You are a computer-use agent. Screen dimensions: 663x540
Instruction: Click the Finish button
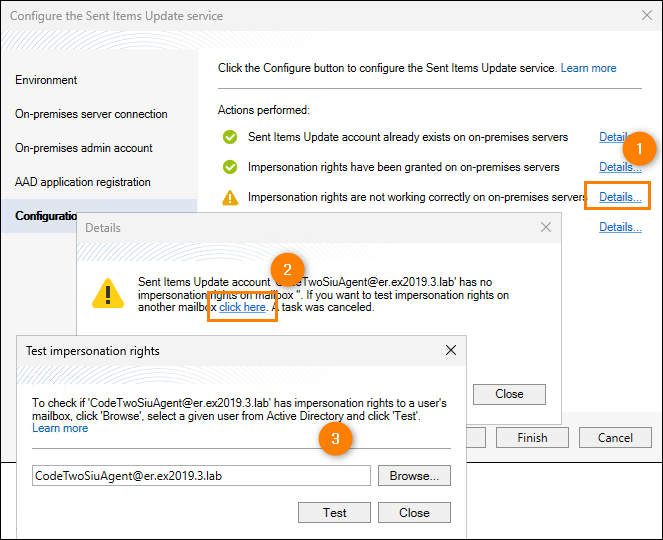[x=532, y=438]
